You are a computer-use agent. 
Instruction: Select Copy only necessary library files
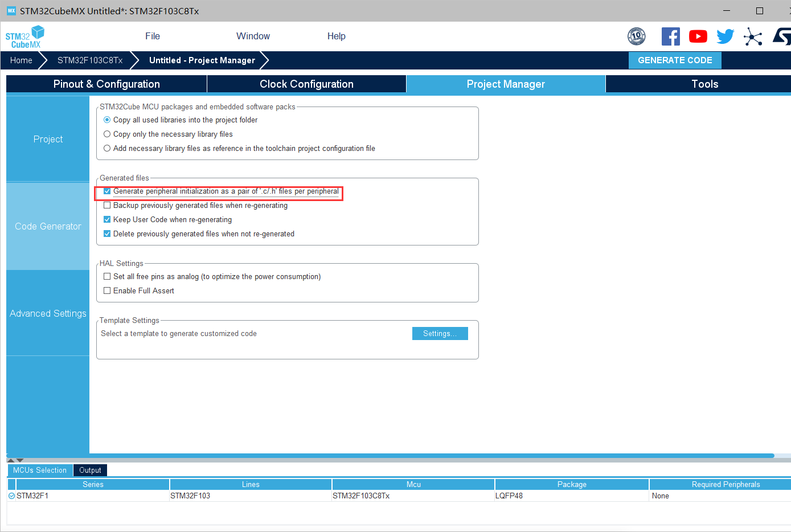point(107,134)
